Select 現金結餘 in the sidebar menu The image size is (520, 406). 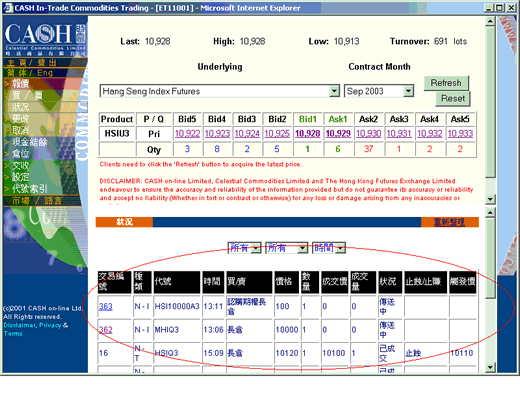[30, 142]
